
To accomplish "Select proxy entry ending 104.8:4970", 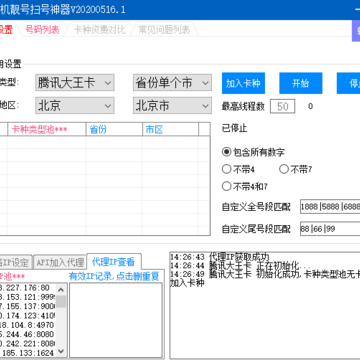I will [28, 325].
